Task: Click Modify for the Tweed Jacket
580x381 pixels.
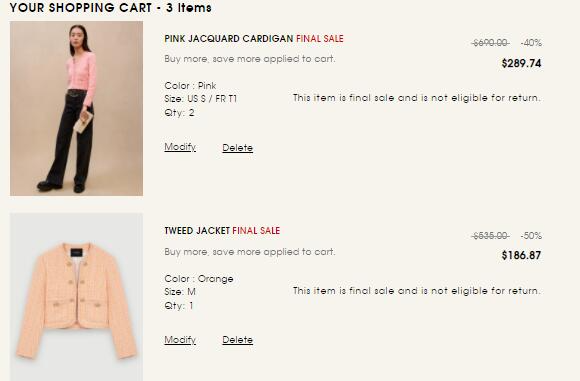Action: tap(180, 340)
